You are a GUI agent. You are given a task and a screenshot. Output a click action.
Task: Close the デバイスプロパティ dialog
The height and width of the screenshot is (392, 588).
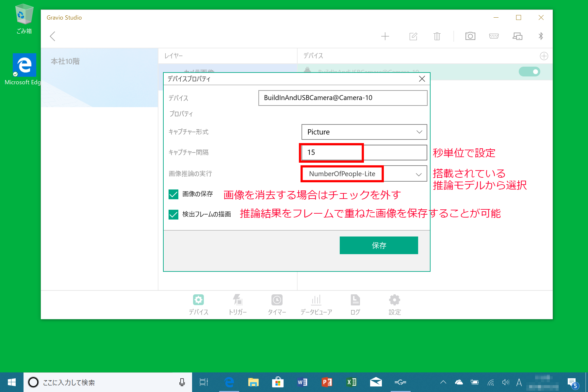tap(422, 79)
